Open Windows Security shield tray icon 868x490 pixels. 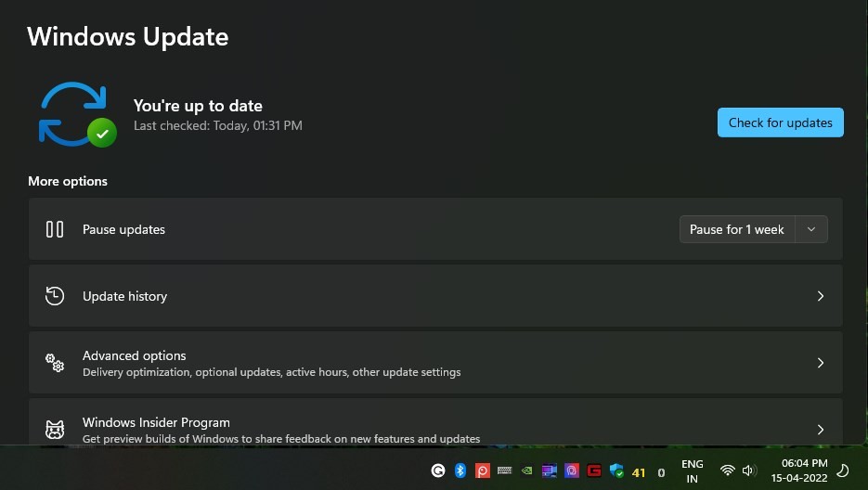point(616,471)
